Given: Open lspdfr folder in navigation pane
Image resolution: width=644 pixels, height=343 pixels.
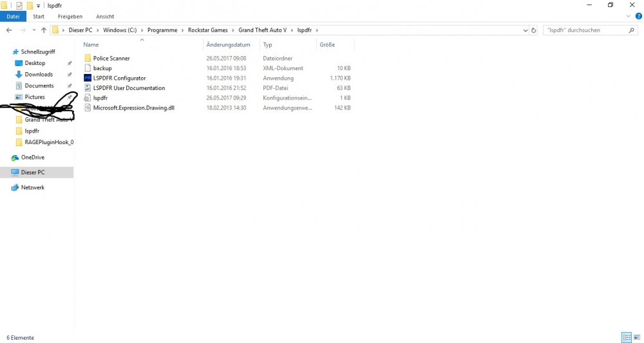Looking at the screenshot, I should [32, 131].
